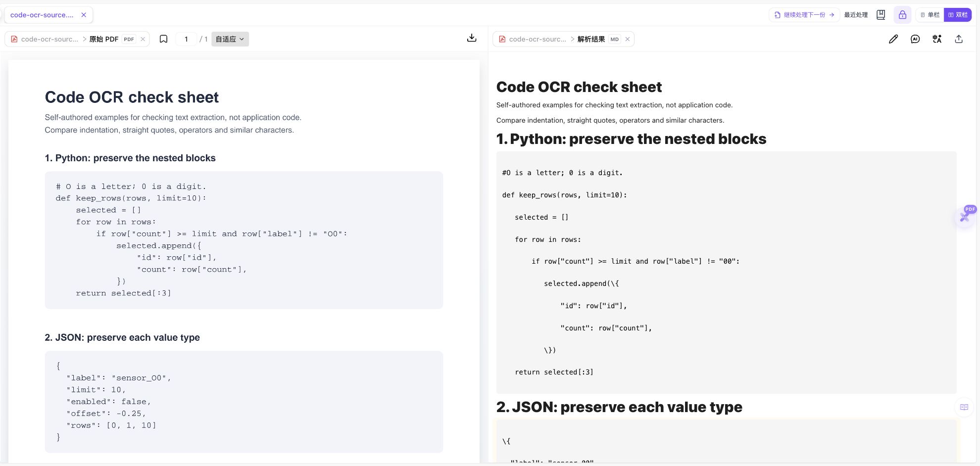Click the translate icon
980x466 pixels.
tap(937, 39)
